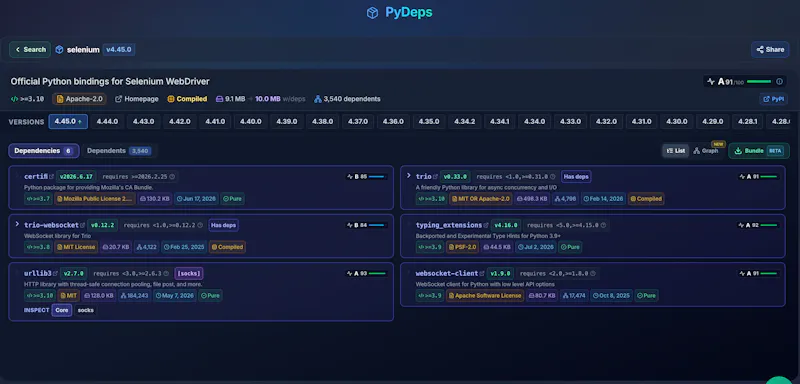Open external link icon beside certifi
Image resolution: width=800 pixels, height=384 pixels.
point(52,177)
